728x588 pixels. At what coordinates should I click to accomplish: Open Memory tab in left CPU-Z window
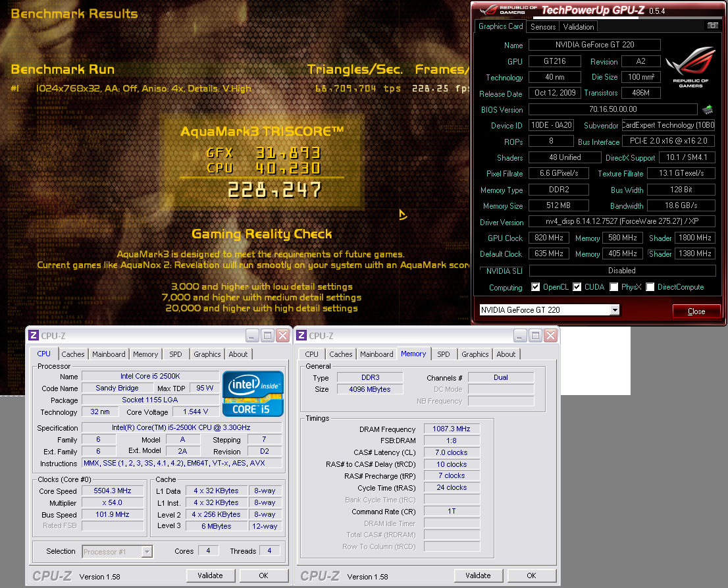click(145, 354)
